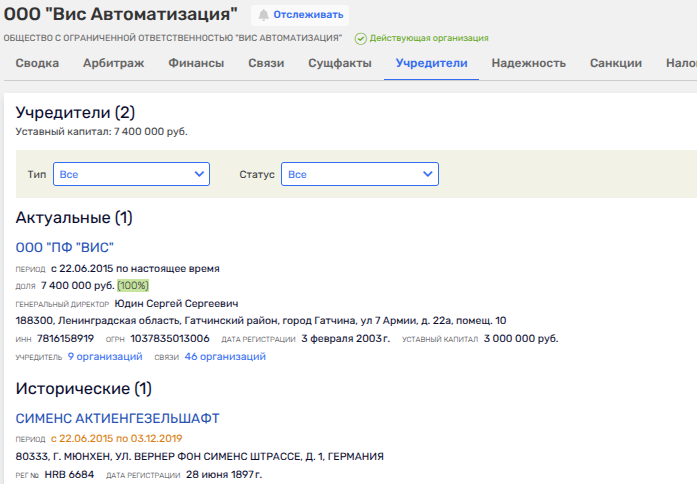Select the Учредители tab

(431, 63)
